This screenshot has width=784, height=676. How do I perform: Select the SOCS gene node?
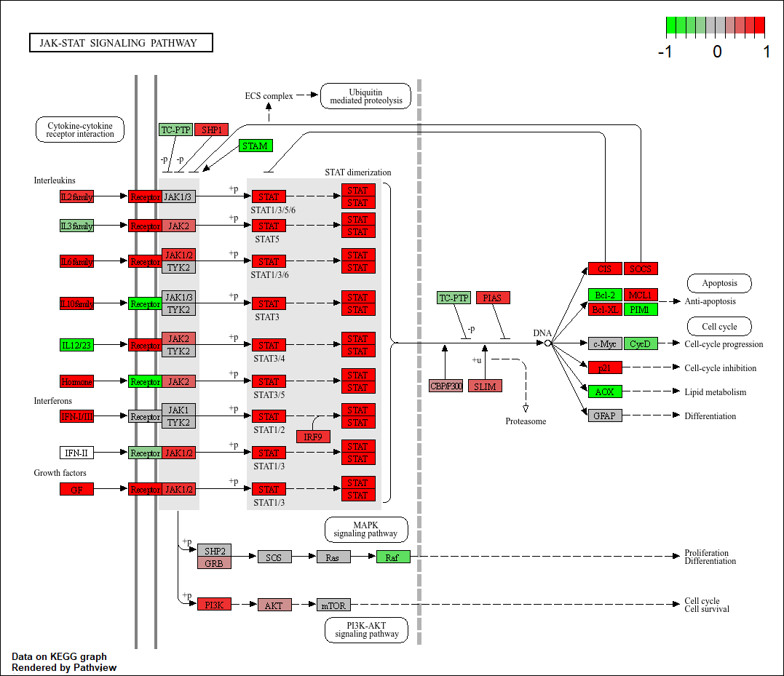click(641, 269)
